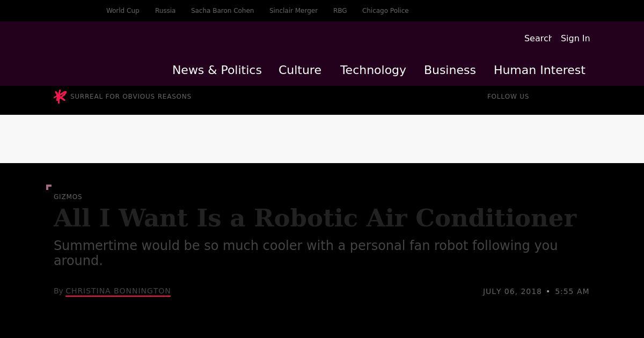This screenshot has height=338, width=644.
Task: Open the Culture section
Action: coord(300,70)
